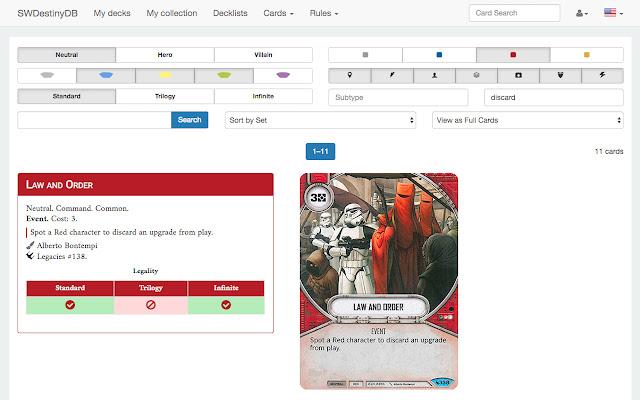This screenshot has height=400, width=640.
Task: Focus the Card Search field
Action: 514,13
